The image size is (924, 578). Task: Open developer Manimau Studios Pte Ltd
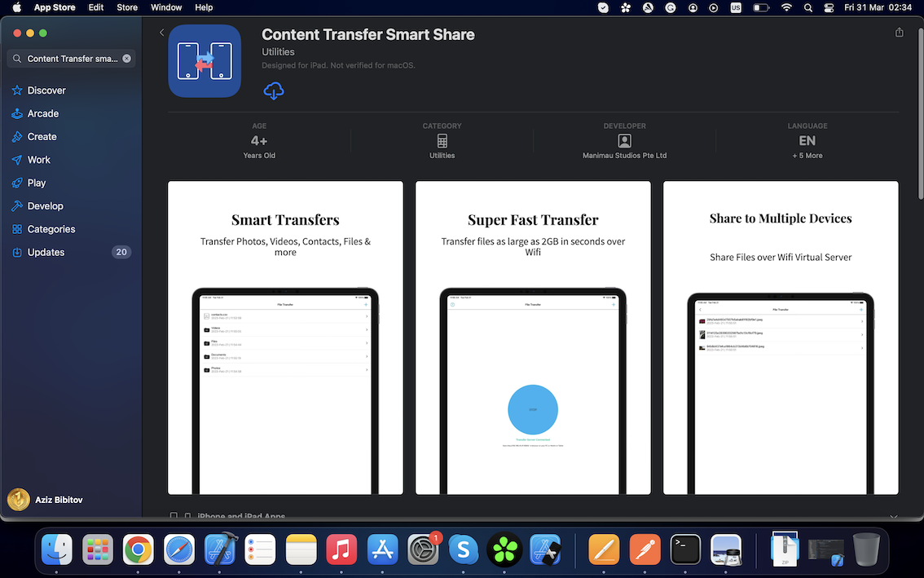tap(624, 156)
